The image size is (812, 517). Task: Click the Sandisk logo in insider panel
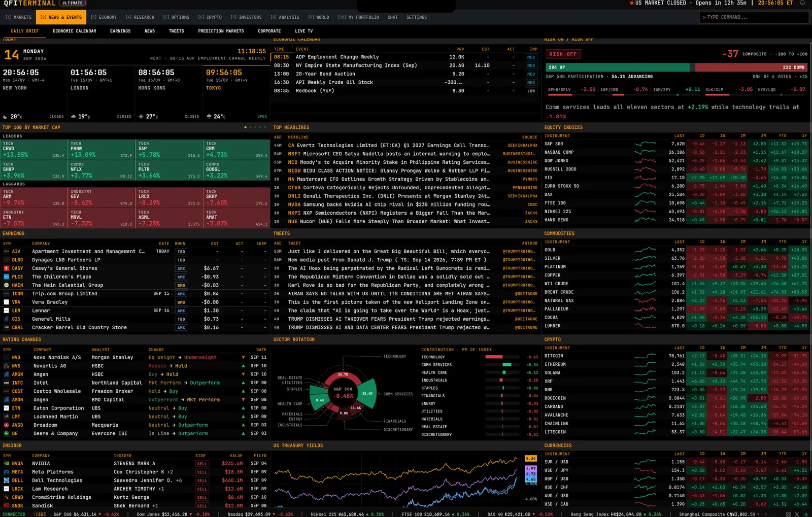click(6, 506)
